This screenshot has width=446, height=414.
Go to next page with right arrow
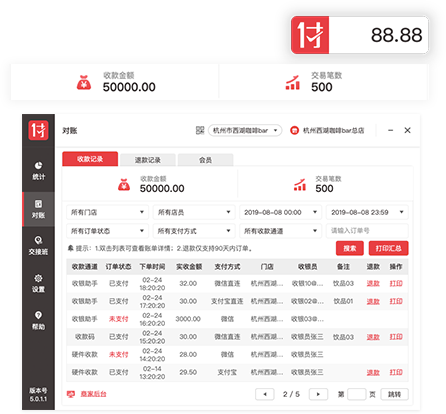(318, 394)
